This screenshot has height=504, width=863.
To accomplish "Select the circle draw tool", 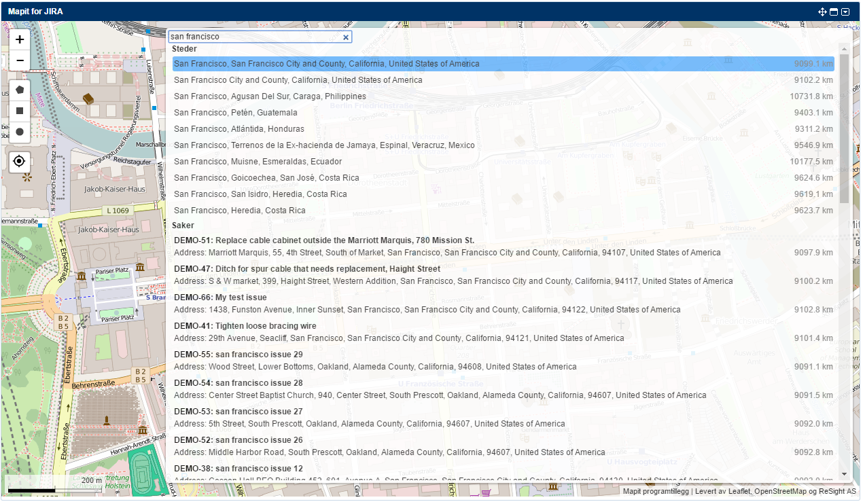I will (20, 132).
